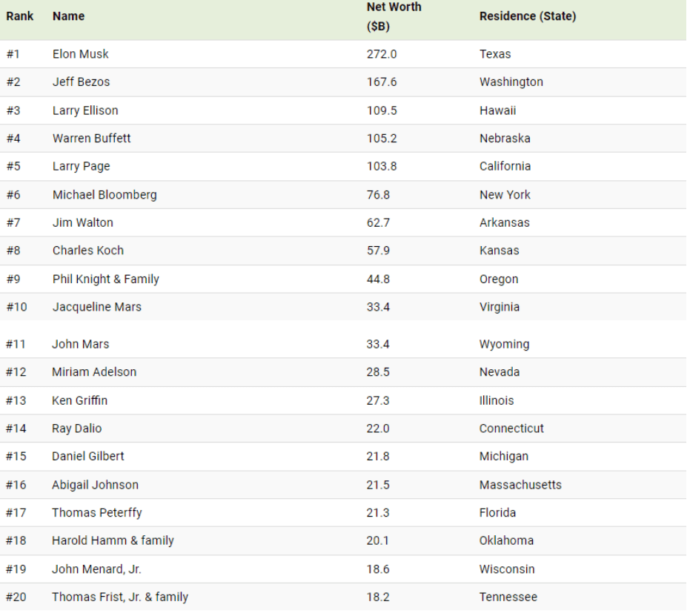Screen dimensions: 690x616
Task: Click Thomas Frist, Jr. & family
Action: (x=120, y=597)
